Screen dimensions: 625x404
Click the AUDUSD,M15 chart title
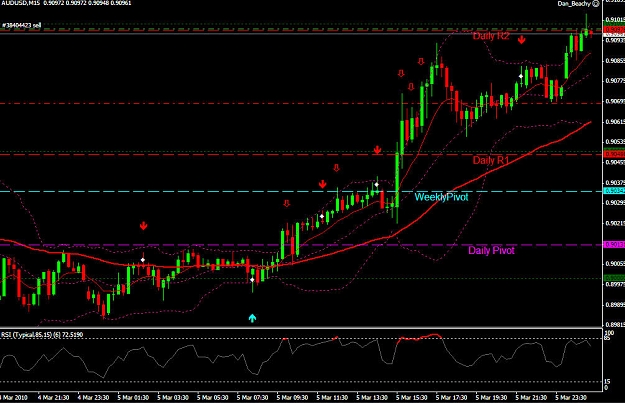21,3
